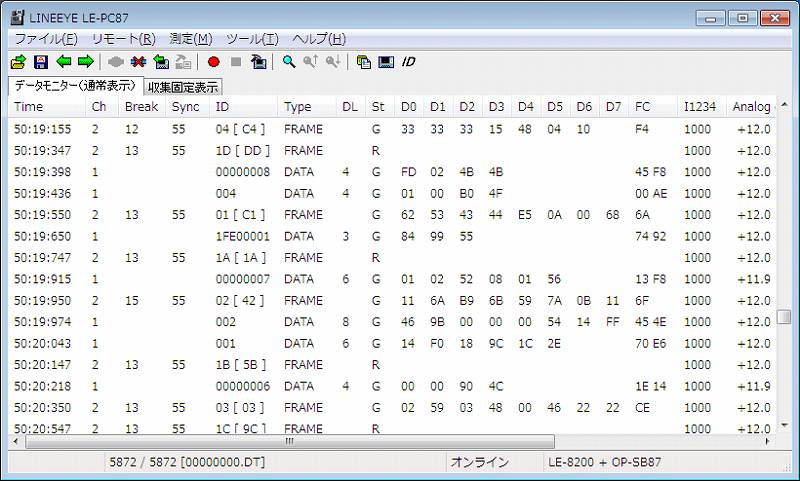Open the ファイル(F) menu

pos(46,39)
